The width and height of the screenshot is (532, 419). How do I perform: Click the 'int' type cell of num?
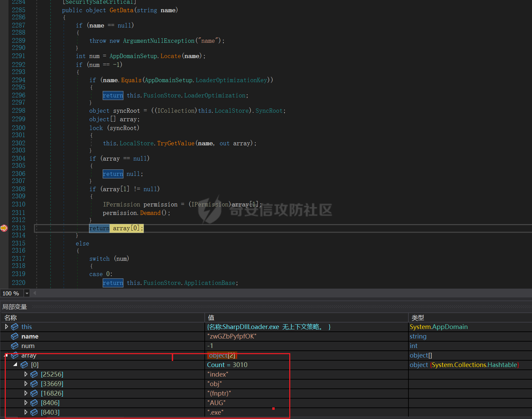pos(414,346)
